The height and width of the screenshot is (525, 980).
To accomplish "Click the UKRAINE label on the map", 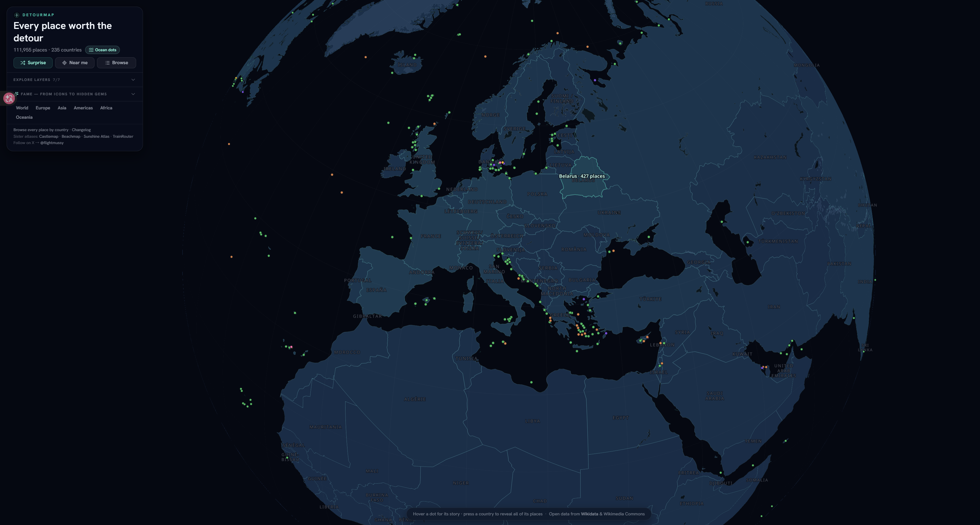I will click(609, 213).
